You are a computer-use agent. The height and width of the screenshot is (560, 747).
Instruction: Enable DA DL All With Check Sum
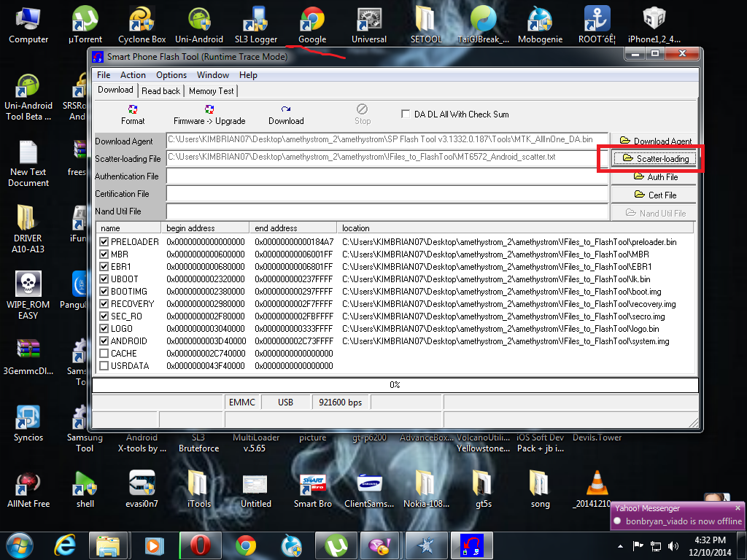(x=406, y=114)
